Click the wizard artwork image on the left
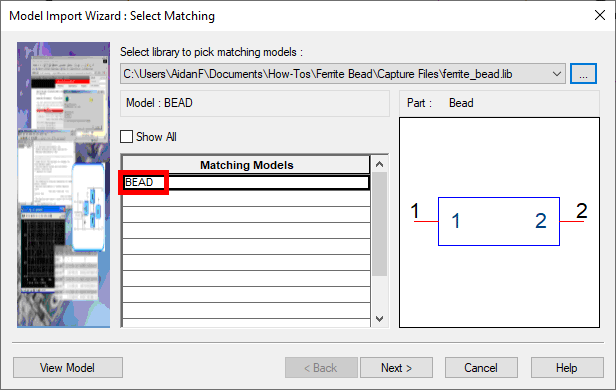Image resolution: width=616 pixels, height=390 pixels. (x=63, y=185)
